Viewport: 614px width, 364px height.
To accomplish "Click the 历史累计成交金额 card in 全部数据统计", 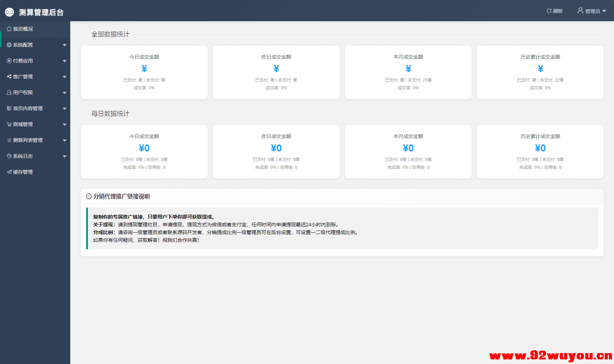I will 540,72.
